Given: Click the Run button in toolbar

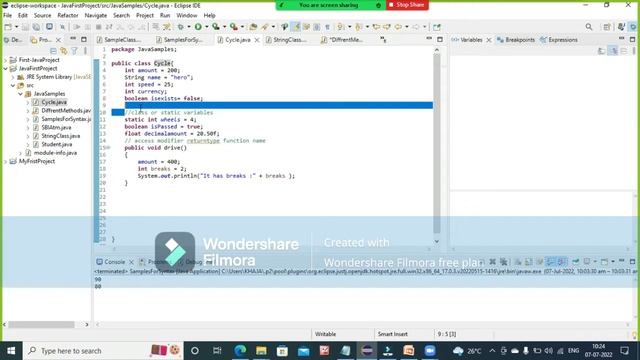Looking at the screenshot, I should tap(198, 27).
